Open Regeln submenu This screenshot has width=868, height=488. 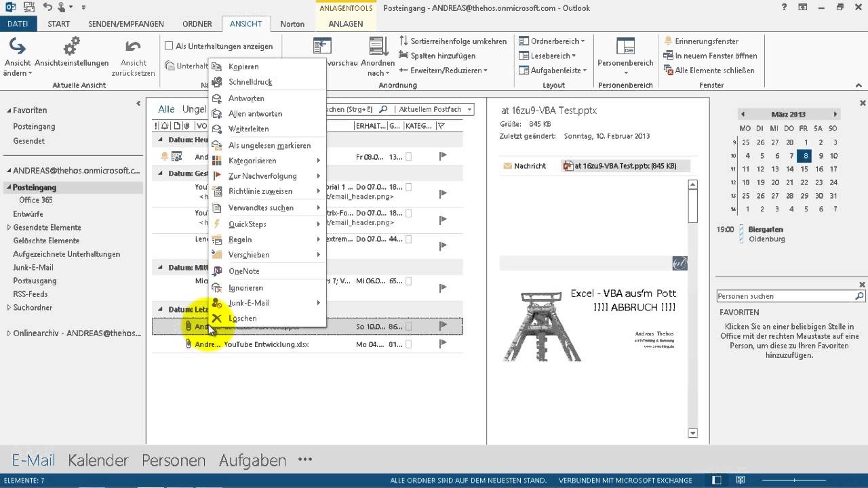click(x=267, y=239)
